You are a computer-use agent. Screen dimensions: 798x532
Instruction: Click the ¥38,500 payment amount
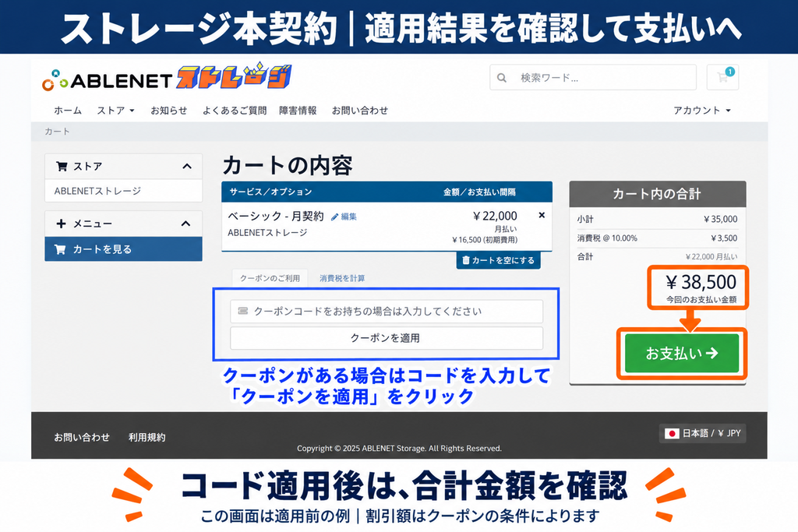point(701,282)
